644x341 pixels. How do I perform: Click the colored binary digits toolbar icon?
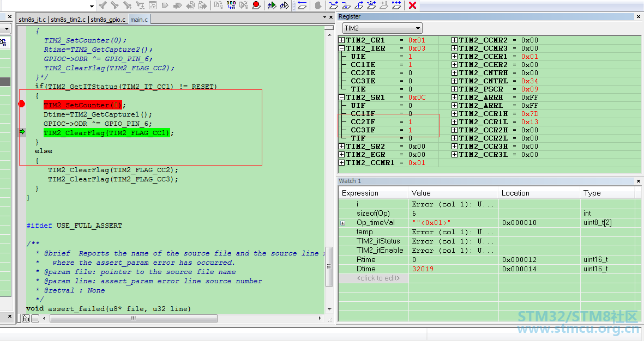[231, 5]
